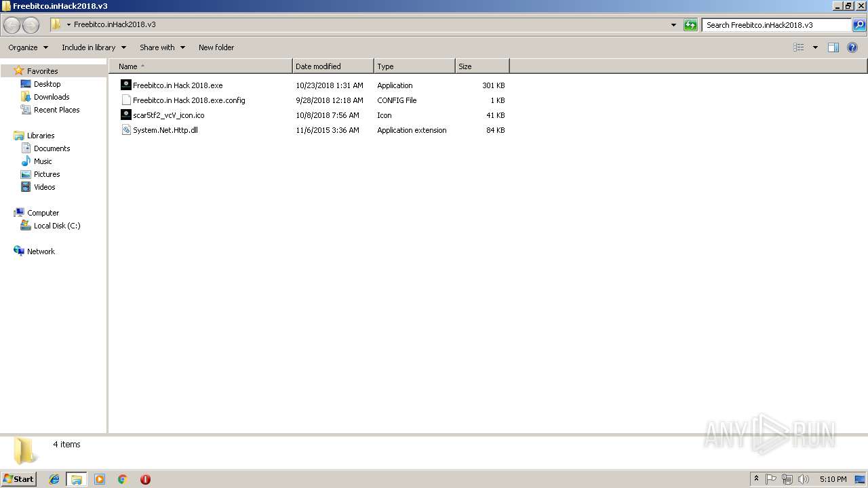Create a New folder

pos(216,47)
